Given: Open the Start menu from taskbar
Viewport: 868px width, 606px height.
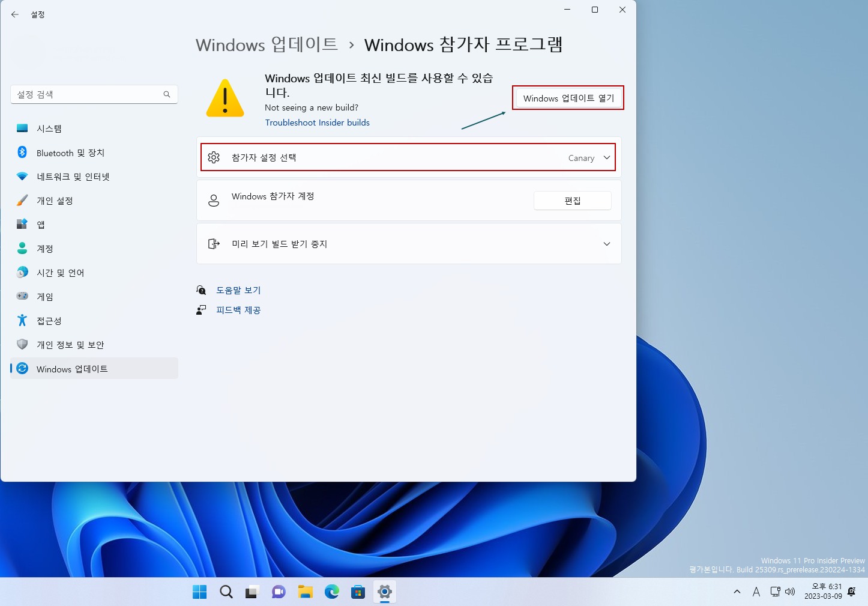Looking at the screenshot, I should (x=199, y=592).
